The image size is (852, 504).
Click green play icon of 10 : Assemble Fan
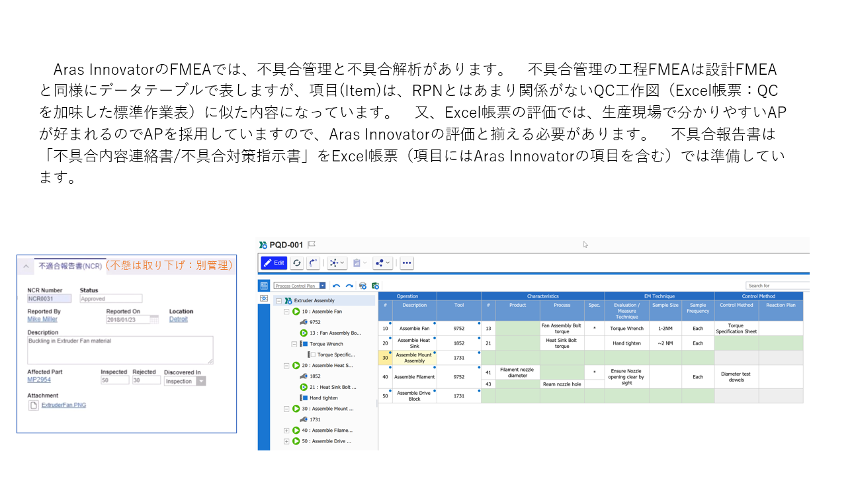(x=296, y=311)
